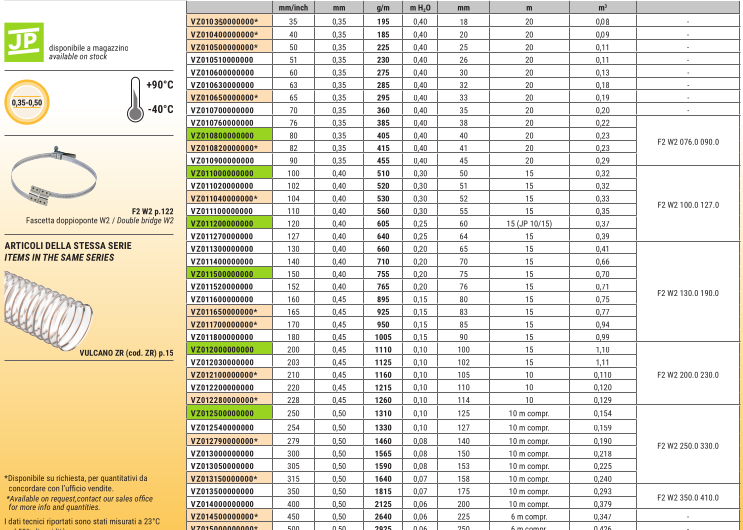Open the F2 W2 p.122 reference

pos(152,212)
